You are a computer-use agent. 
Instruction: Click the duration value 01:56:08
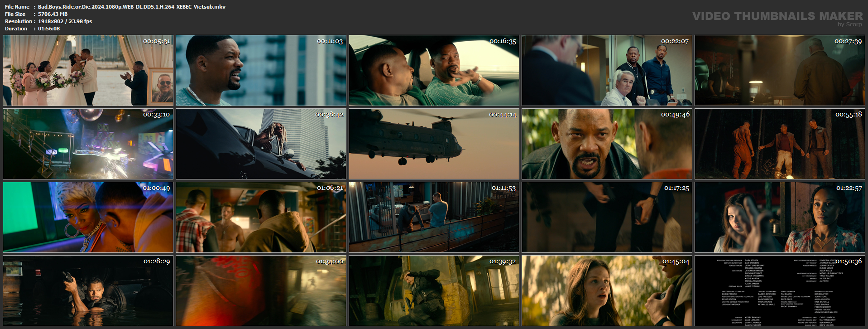click(49, 29)
